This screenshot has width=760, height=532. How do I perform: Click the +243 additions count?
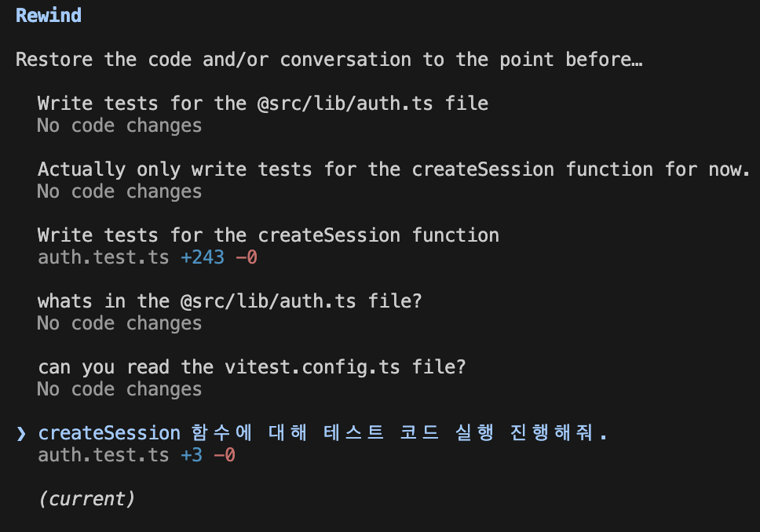(202, 257)
